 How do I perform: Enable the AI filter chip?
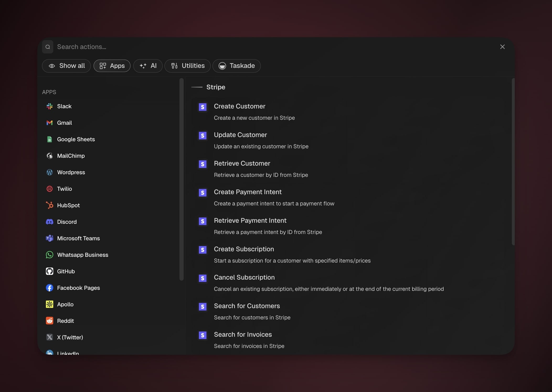[148, 66]
